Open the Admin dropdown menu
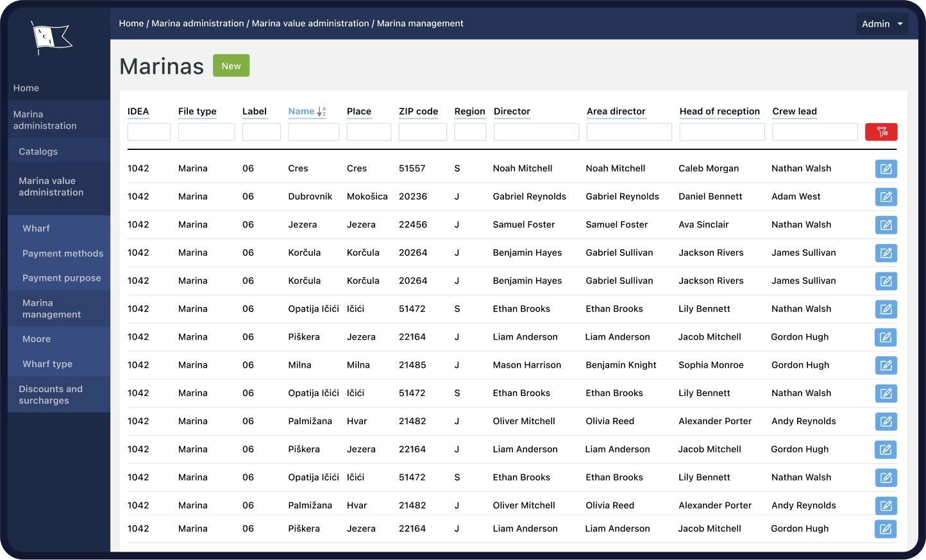 [x=882, y=24]
